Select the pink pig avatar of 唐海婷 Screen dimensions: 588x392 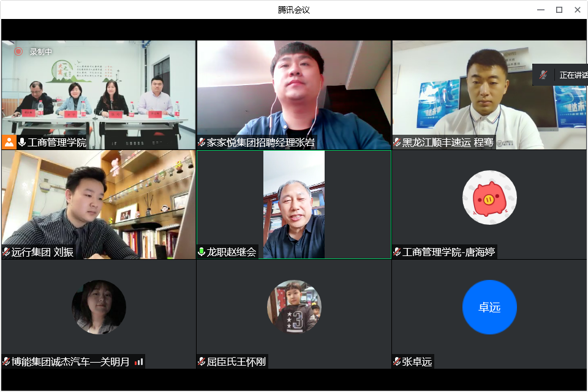point(489,197)
